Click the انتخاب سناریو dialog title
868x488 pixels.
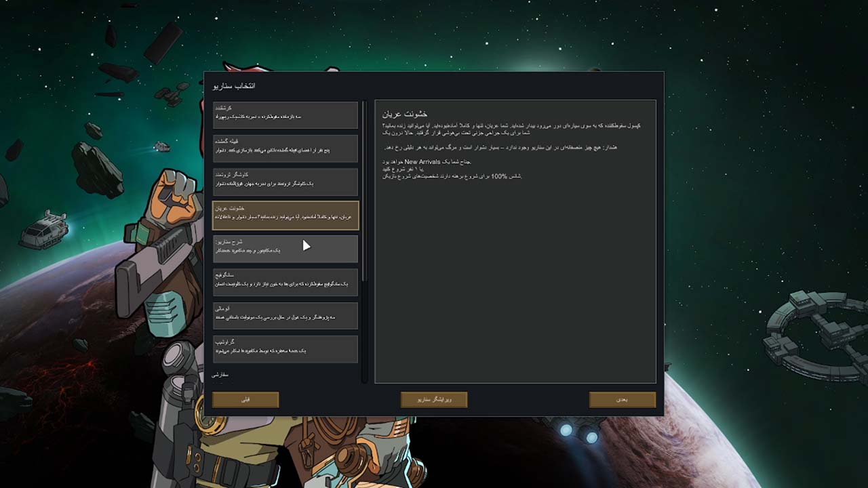(235, 86)
